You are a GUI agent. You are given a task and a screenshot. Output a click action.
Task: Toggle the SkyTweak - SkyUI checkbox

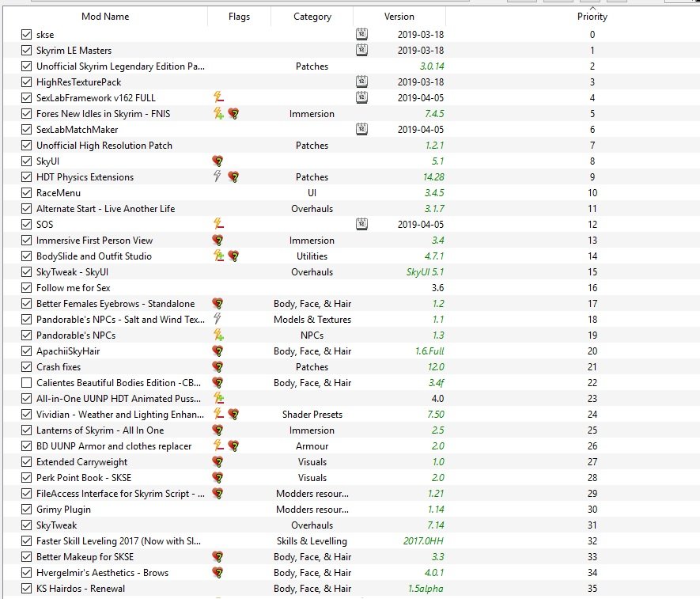coord(26,272)
